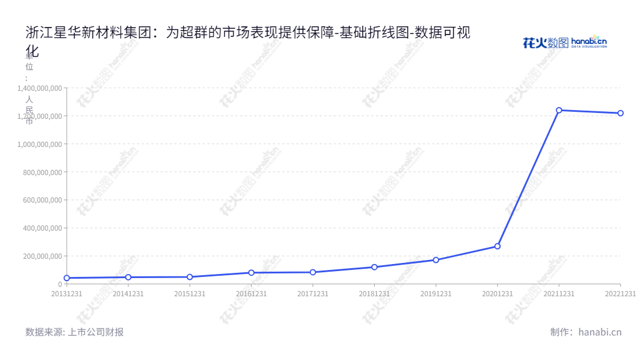Click the 数据来源: 上市公司财报 footer text
644x363 pixels.
pos(74,332)
